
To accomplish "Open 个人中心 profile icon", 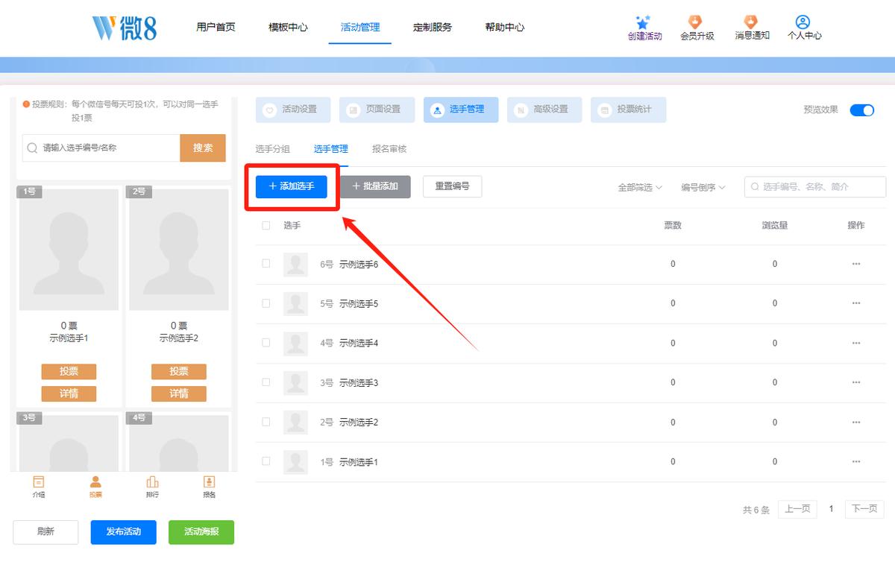I will 804,22.
